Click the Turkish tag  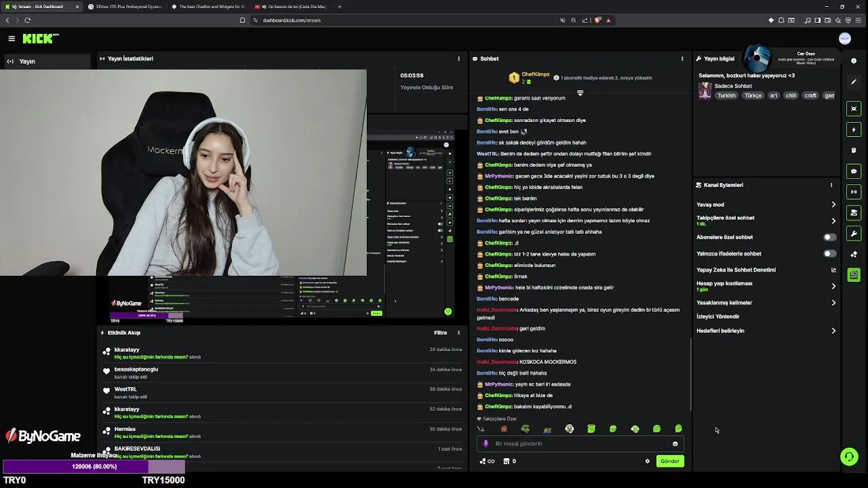click(x=726, y=96)
